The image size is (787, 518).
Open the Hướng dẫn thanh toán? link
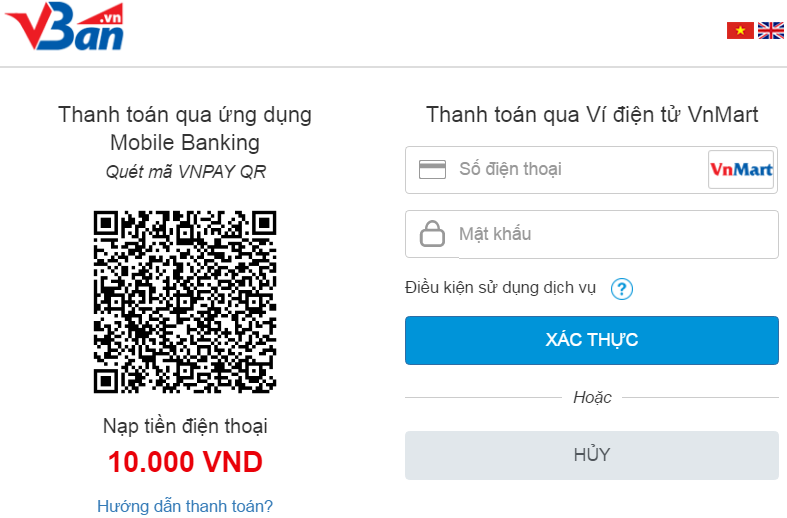(185, 506)
